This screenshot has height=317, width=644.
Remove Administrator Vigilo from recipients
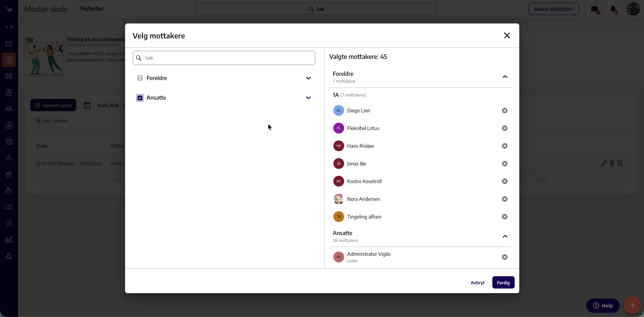(x=505, y=257)
